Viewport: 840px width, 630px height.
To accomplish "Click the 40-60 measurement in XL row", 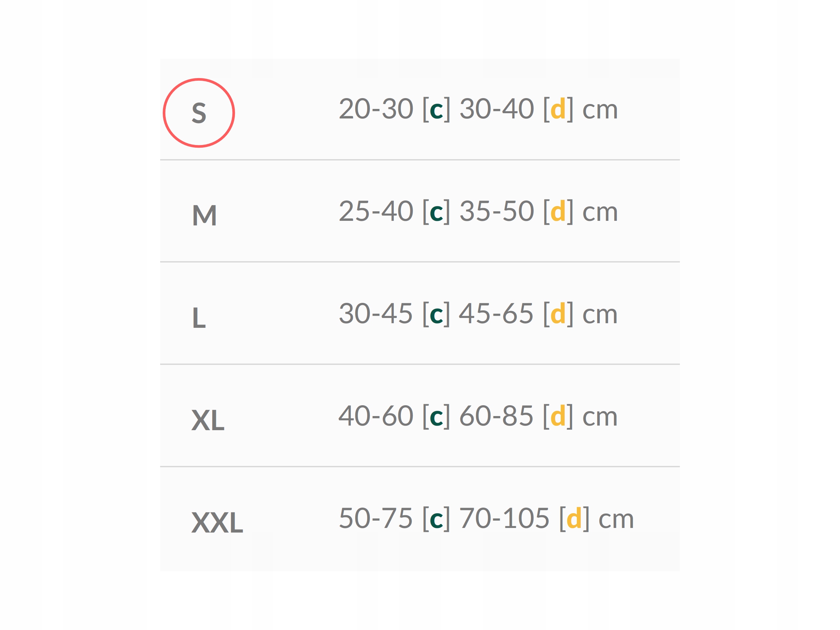I will 376,416.
